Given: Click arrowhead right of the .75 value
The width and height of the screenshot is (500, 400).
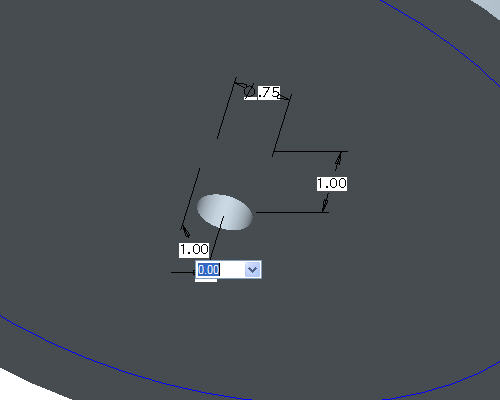Looking at the screenshot, I should [x=284, y=97].
